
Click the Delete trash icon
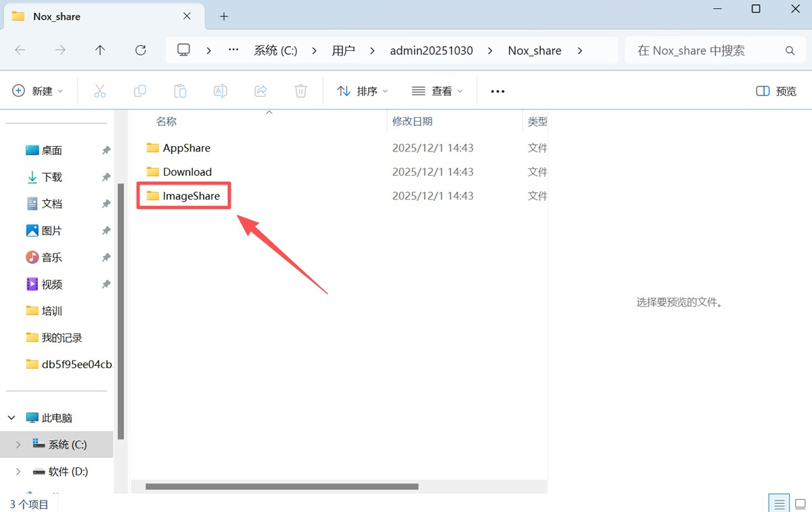(300, 91)
